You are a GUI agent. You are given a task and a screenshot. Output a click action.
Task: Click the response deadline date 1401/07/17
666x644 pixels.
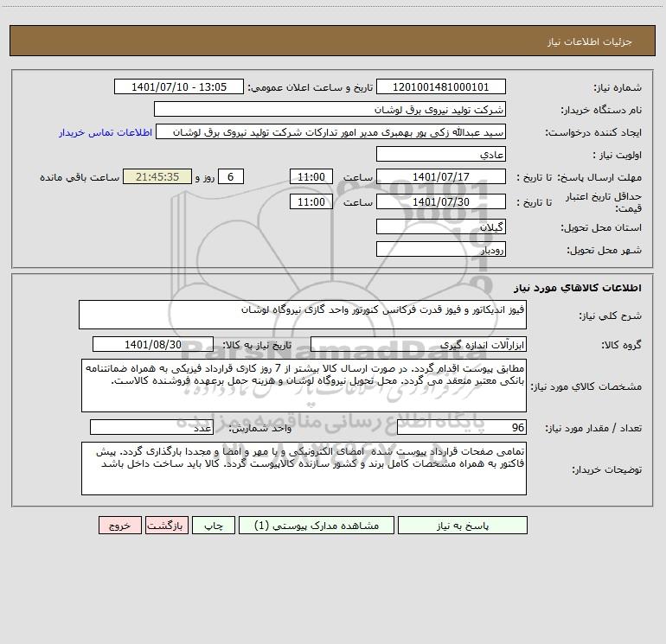point(441,176)
